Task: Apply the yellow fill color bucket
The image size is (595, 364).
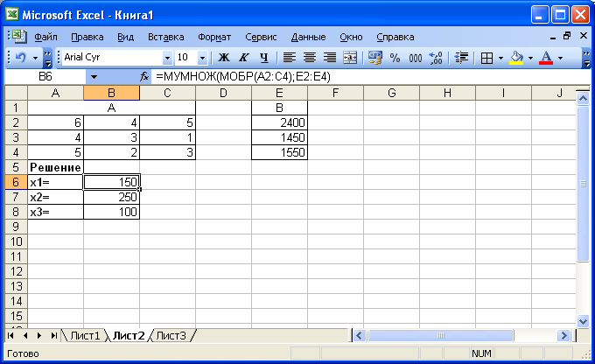Action: tap(516, 58)
